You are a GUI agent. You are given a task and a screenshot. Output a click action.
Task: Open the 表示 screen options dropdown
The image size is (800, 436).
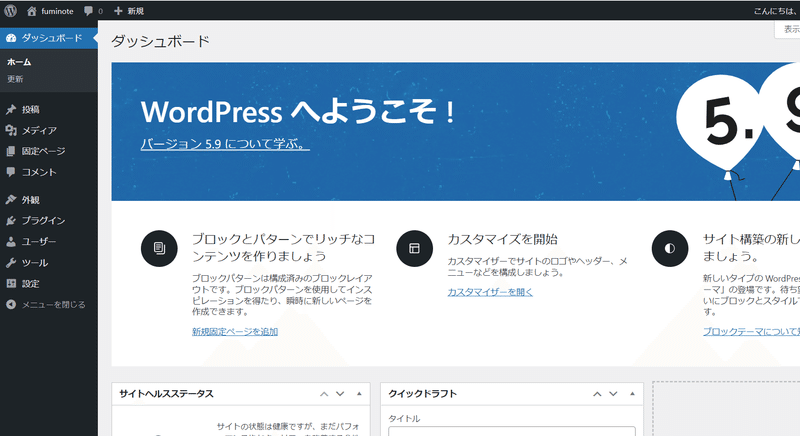(x=787, y=30)
